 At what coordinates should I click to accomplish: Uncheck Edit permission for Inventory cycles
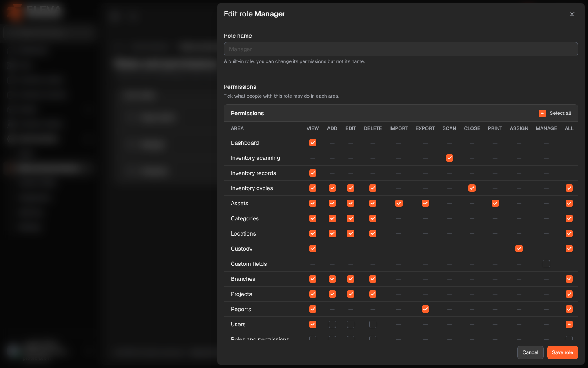point(351,188)
